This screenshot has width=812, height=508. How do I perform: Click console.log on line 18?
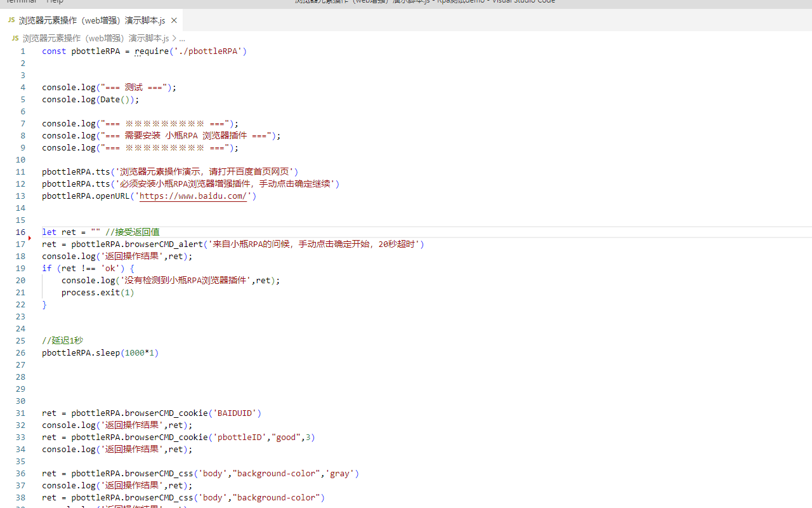[69, 256]
